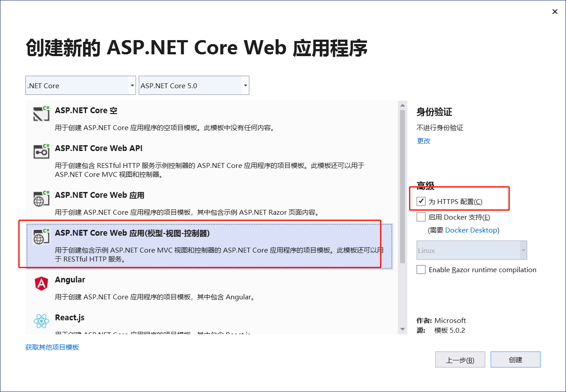Open the disabled Linux OS dropdown
This screenshot has height=392, width=566.
pyautogui.click(x=472, y=250)
